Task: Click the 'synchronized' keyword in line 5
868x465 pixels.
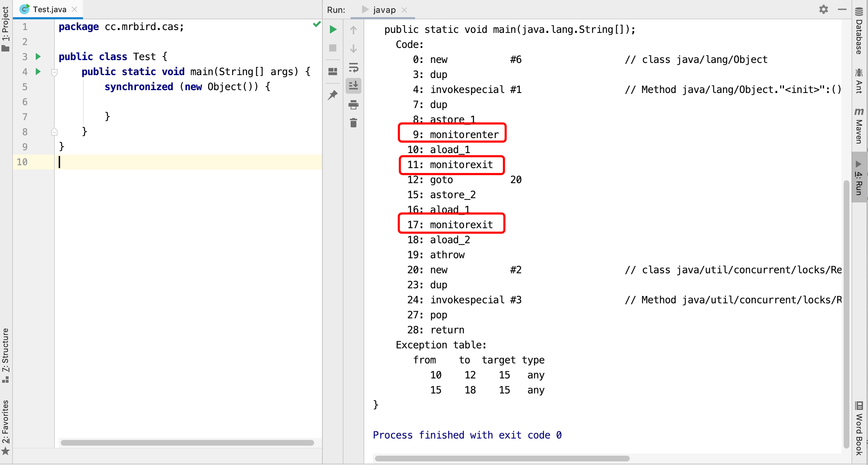Action: click(x=139, y=87)
